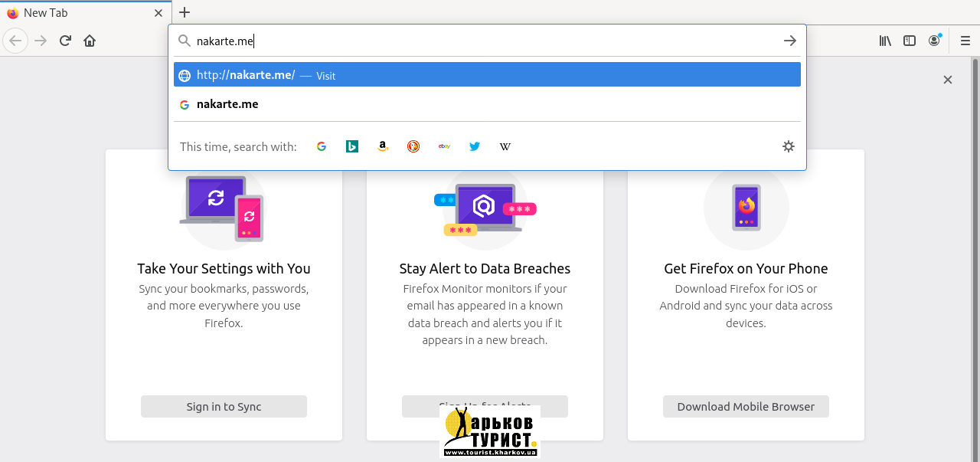
Task: Open Firefox Account menu
Action: 934,41
